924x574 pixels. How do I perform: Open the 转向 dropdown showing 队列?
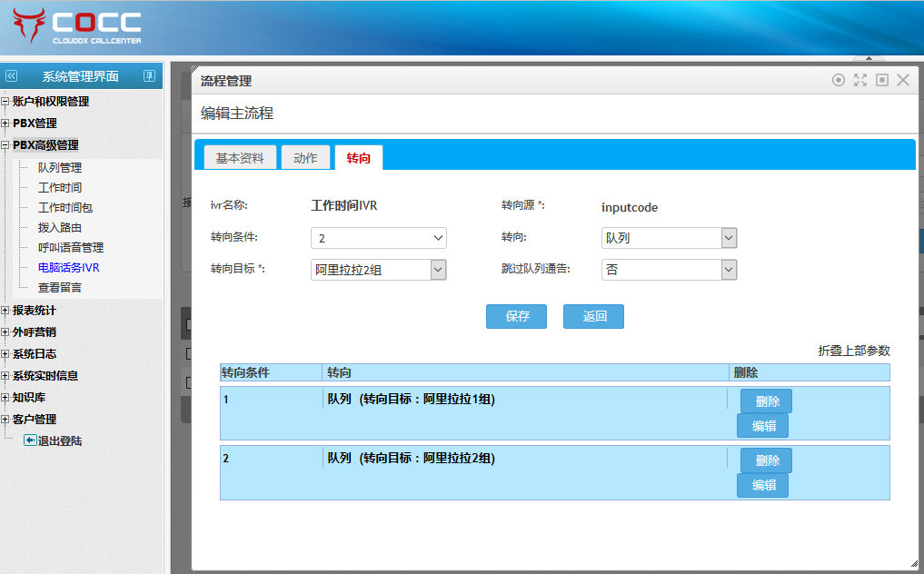669,238
